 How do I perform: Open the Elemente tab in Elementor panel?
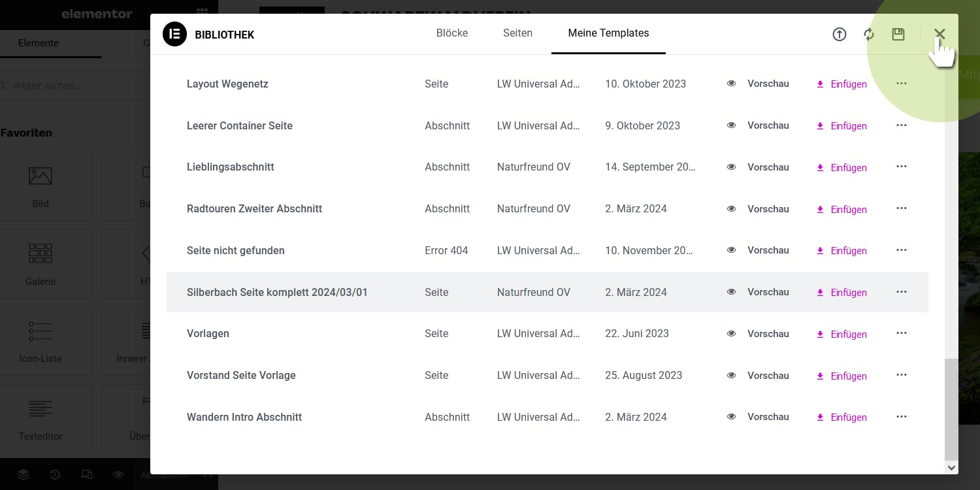(x=39, y=43)
